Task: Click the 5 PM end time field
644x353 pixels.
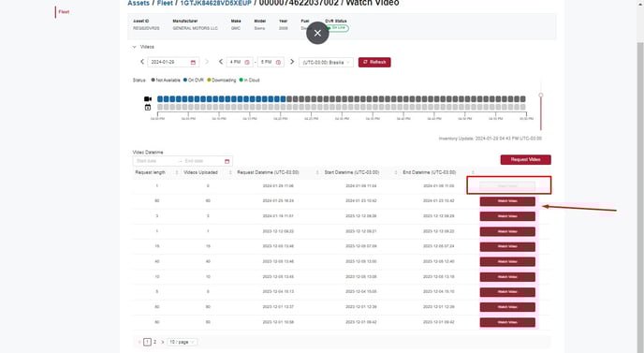Action: [271, 62]
